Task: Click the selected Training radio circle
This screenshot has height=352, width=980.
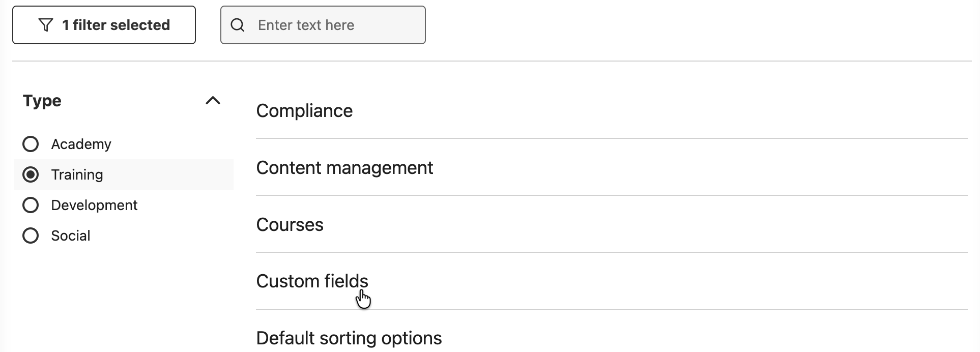Action: coord(31,174)
